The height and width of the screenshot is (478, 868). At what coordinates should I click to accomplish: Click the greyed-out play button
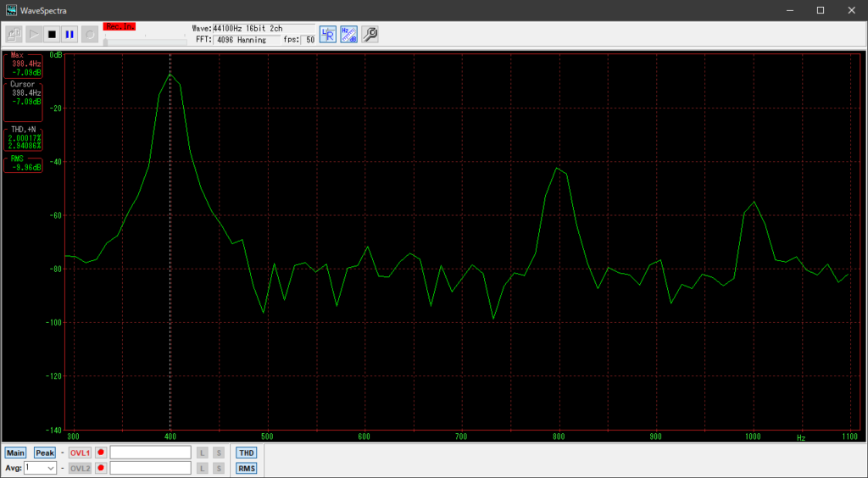click(33, 35)
